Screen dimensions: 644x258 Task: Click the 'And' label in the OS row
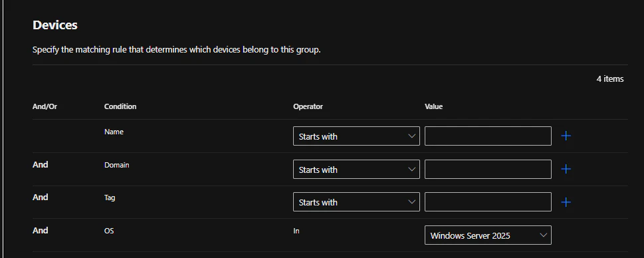(x=41, y=231)
